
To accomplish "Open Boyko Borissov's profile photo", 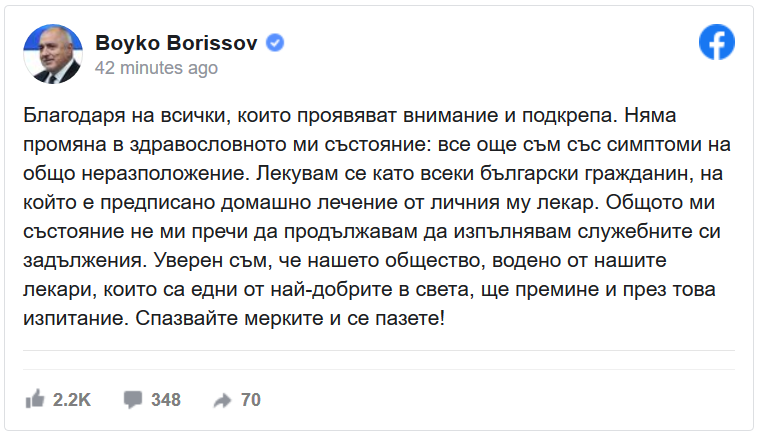I will click(x=53, y=54).
